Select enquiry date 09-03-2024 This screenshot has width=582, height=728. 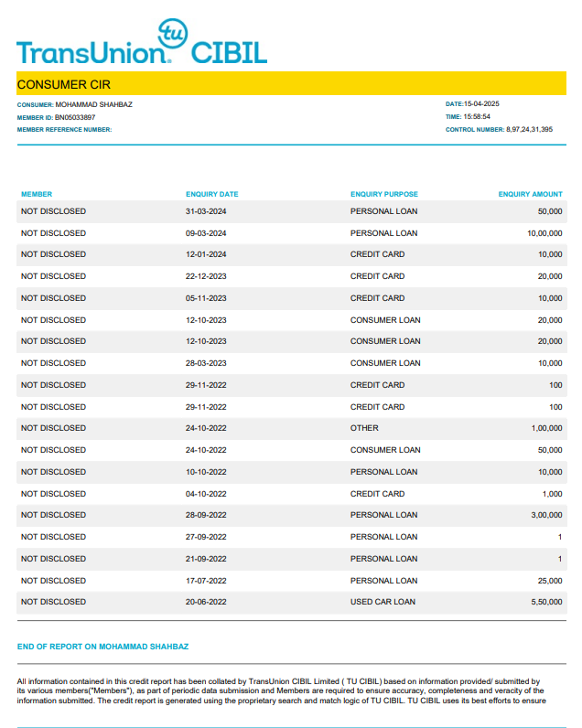206,233
